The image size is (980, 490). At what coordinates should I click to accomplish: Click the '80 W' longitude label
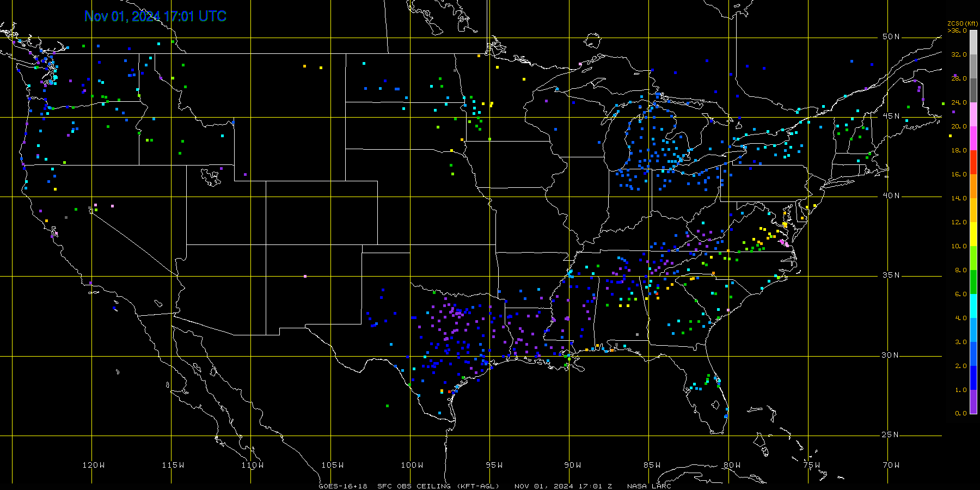click(x=732, y=465)
